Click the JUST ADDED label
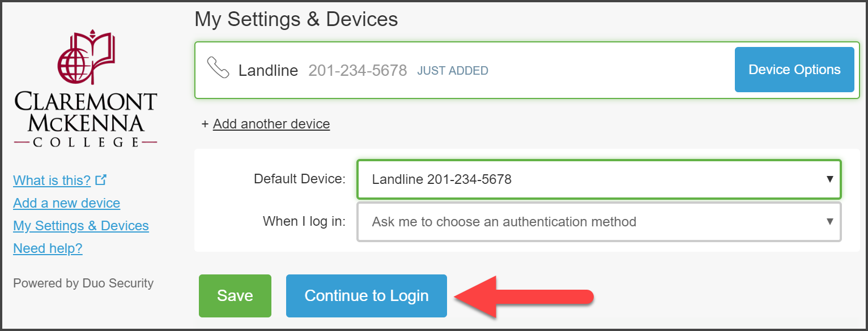 pyautogui.click(x=453, y=70)
